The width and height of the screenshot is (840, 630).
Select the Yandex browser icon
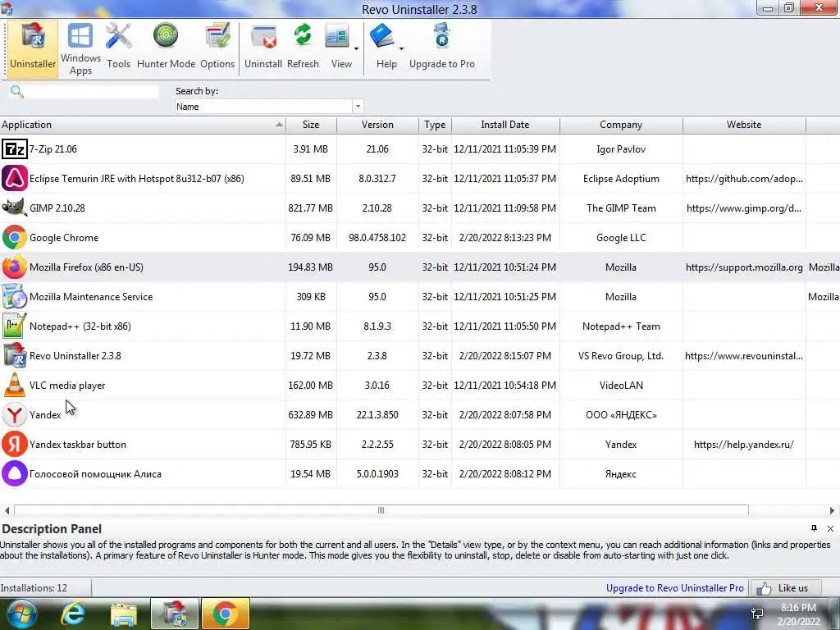coord(15,414)
